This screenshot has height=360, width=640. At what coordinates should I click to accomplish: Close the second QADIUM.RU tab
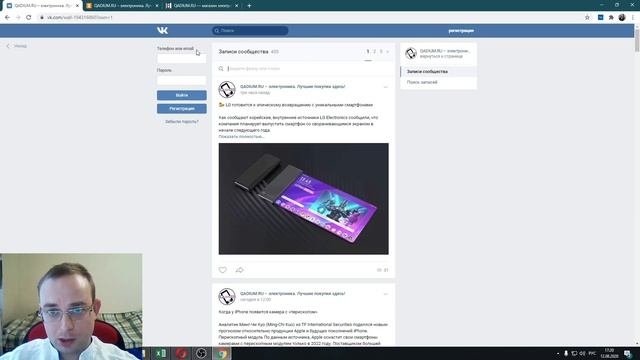coord(157,6)
